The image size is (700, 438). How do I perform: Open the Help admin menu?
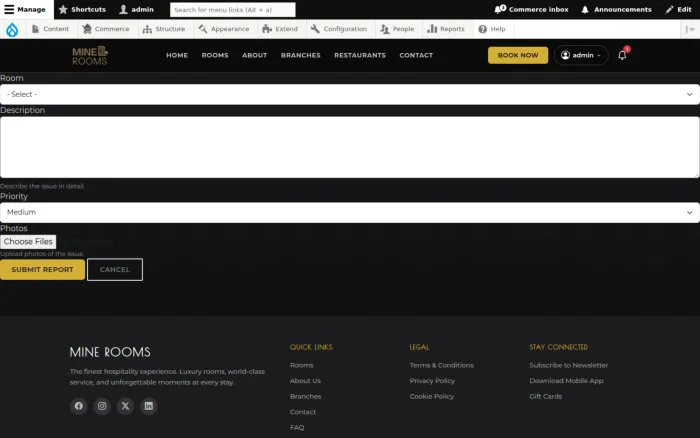[492, 29]
